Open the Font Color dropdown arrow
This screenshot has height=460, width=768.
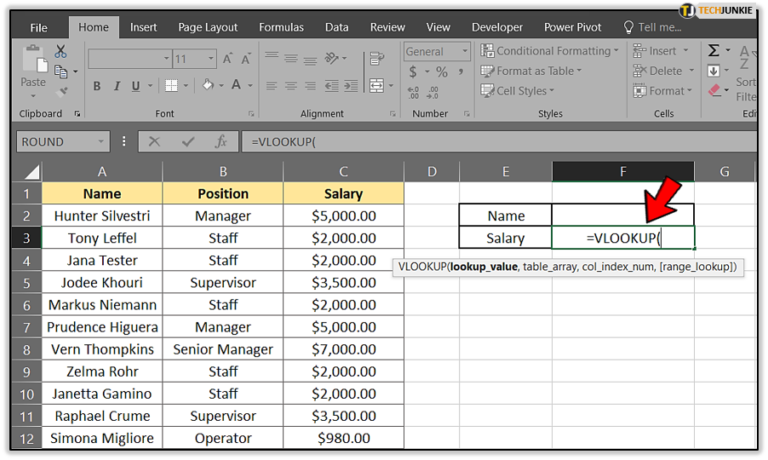[250, 86]
